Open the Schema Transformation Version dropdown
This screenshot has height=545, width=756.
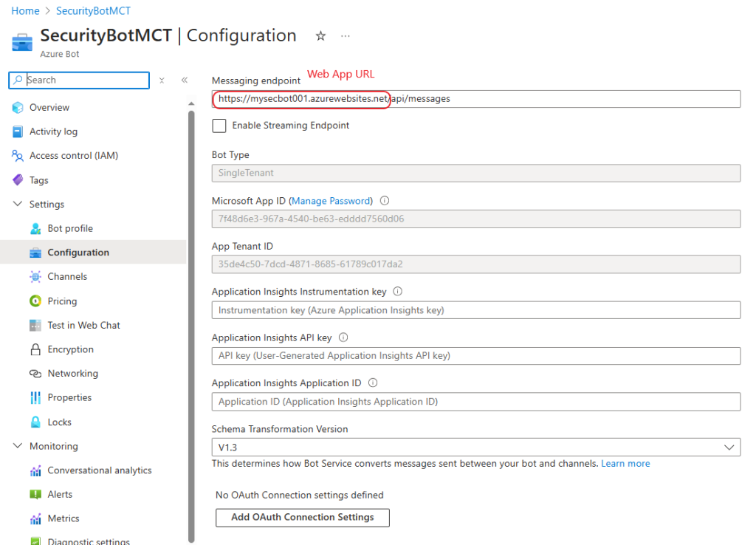tap(476, 448)
